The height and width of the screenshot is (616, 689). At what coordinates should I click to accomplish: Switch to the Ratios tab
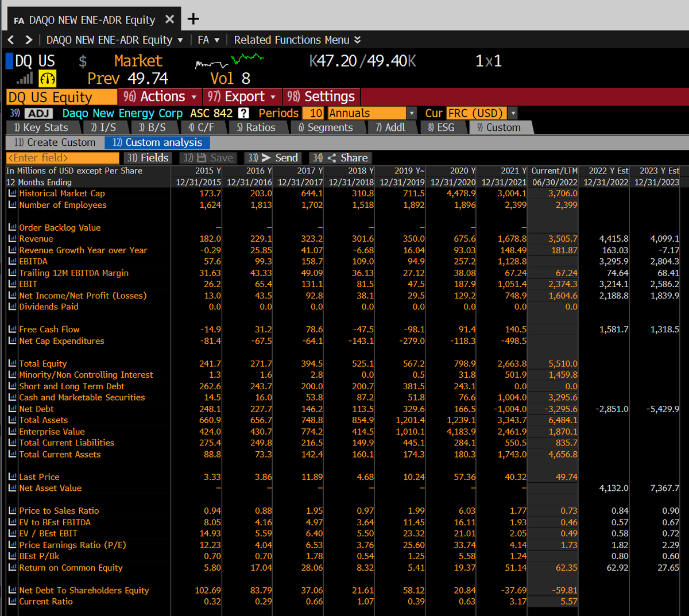257,127
